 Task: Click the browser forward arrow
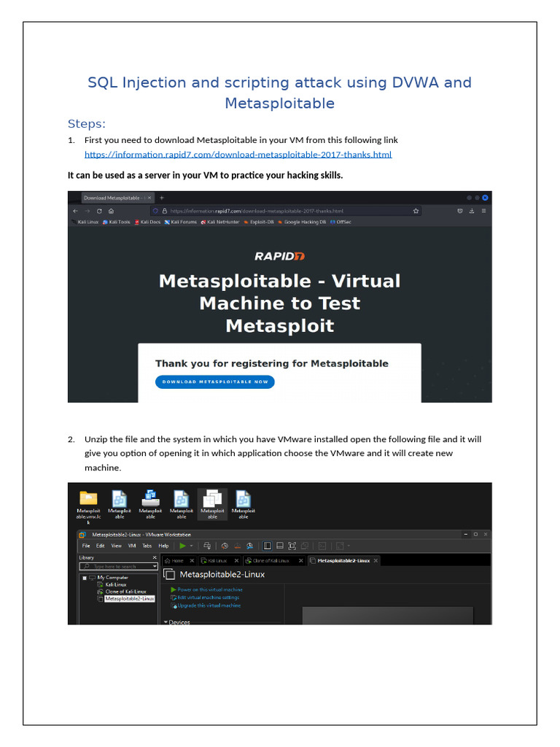click(87, 211)
